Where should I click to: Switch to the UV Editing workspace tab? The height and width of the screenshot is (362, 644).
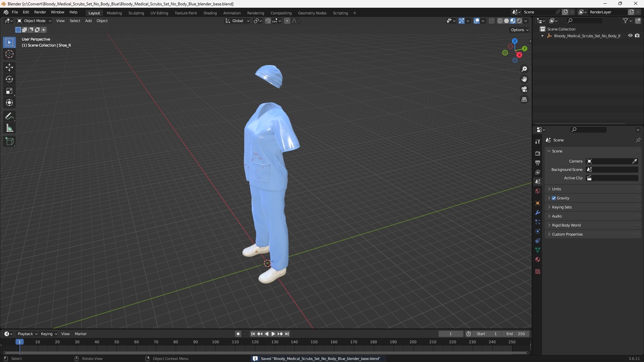[159, 13]
